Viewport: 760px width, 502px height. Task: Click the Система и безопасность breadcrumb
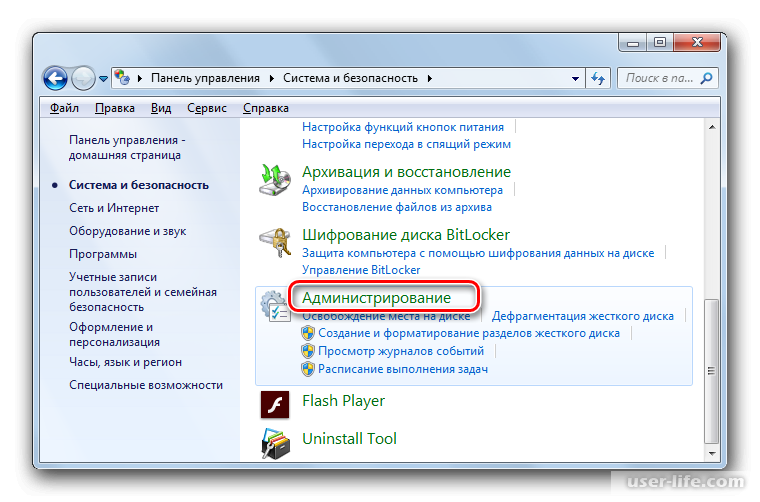[350, 78]
